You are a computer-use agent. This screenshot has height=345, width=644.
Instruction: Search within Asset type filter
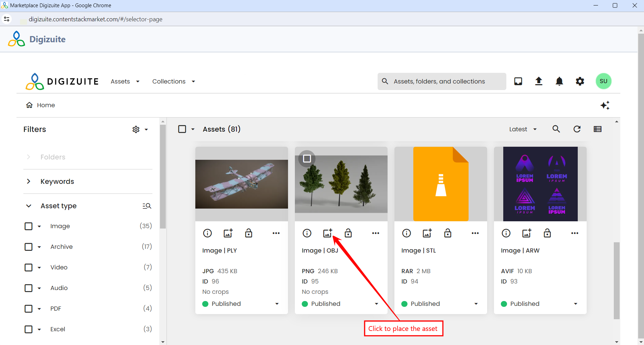147,206
